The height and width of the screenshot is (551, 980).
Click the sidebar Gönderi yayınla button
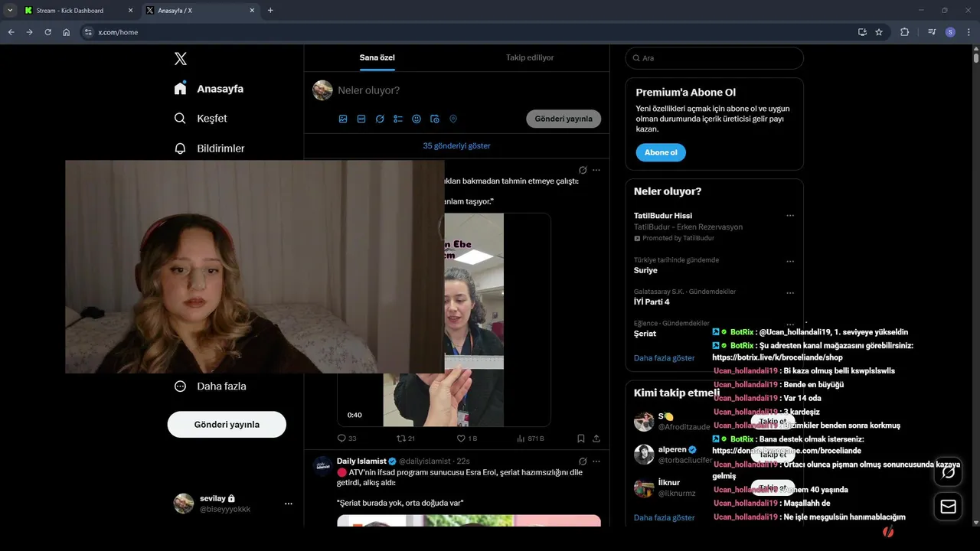227,425
